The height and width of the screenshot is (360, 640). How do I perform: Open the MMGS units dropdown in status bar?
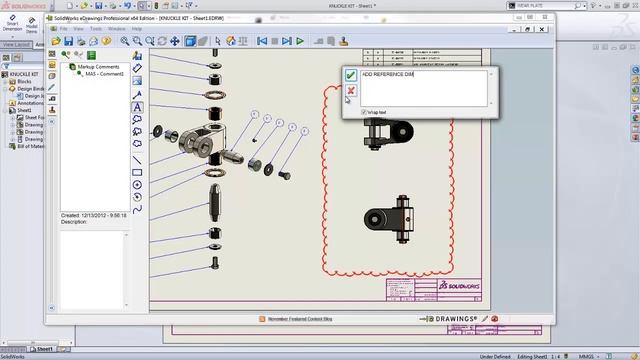pyautogui.click(x=598, y=356)
